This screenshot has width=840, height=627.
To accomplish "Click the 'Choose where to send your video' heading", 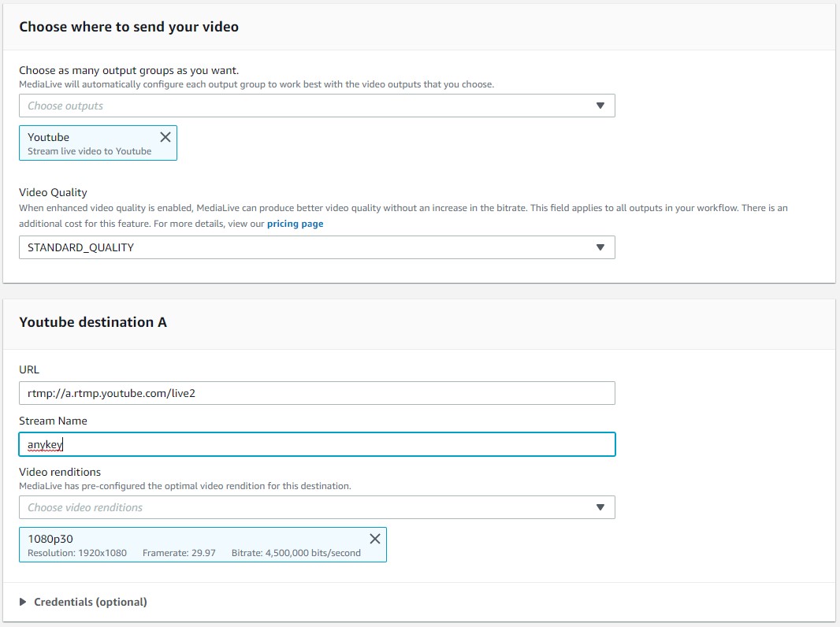I will [x=128, y=27].
